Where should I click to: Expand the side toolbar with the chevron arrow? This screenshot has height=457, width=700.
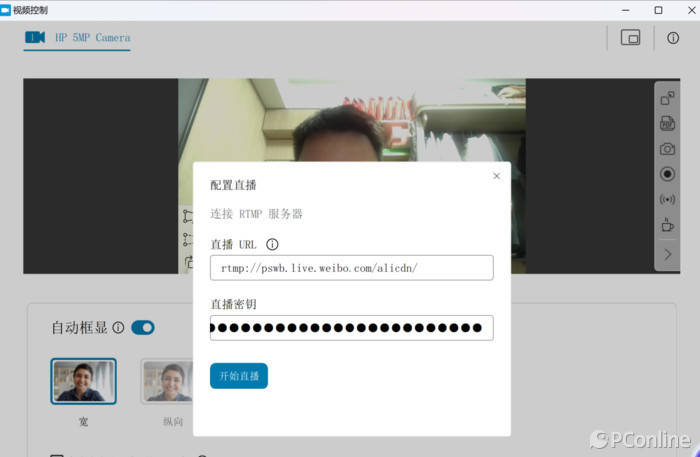coord(667,255)
